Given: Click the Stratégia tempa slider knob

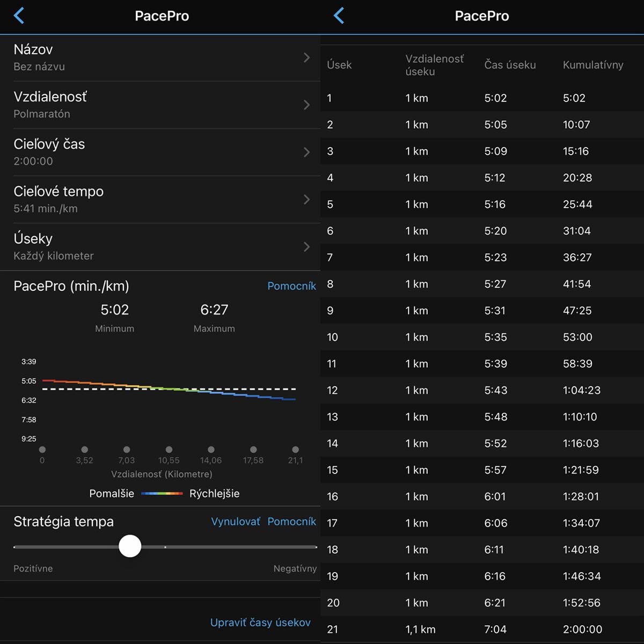Looking at the screenshot, I should 130,546.
